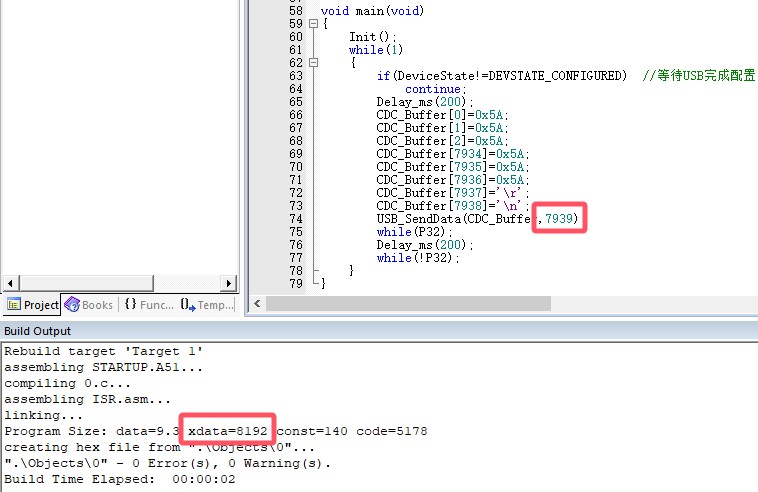The image size is (758, 492).
Task: Click the USB_SendData call on line 74
Action: pos(478,219)
